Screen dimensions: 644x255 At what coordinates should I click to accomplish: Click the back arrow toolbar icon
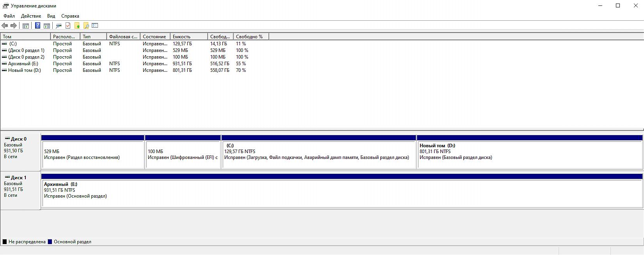point(5,26)
